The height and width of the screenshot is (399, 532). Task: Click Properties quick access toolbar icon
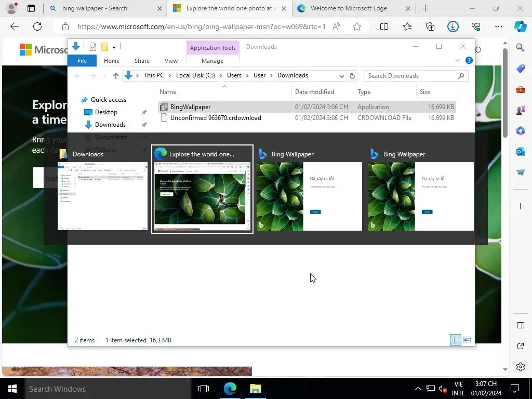point(92,47)
